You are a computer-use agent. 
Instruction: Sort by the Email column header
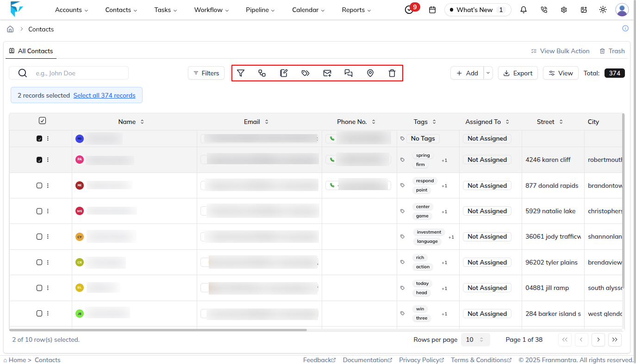[x=256, y=122]
